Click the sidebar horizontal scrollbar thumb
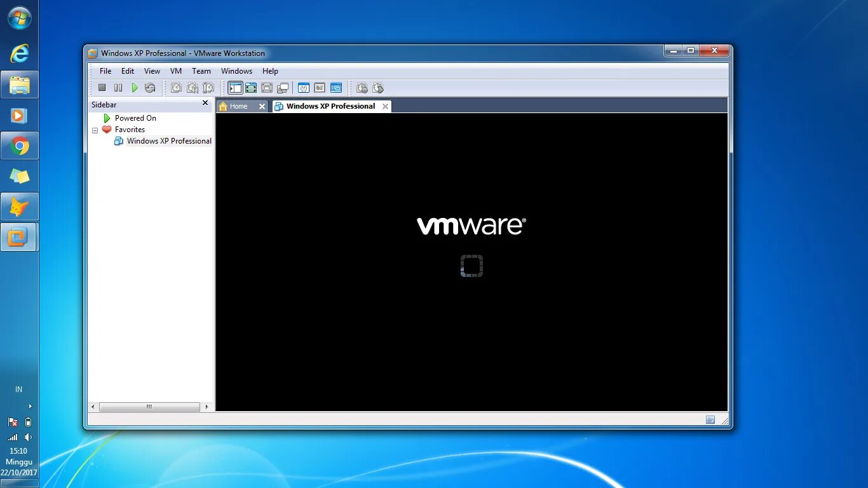This screenshot has width=868, height=488. 149,407
